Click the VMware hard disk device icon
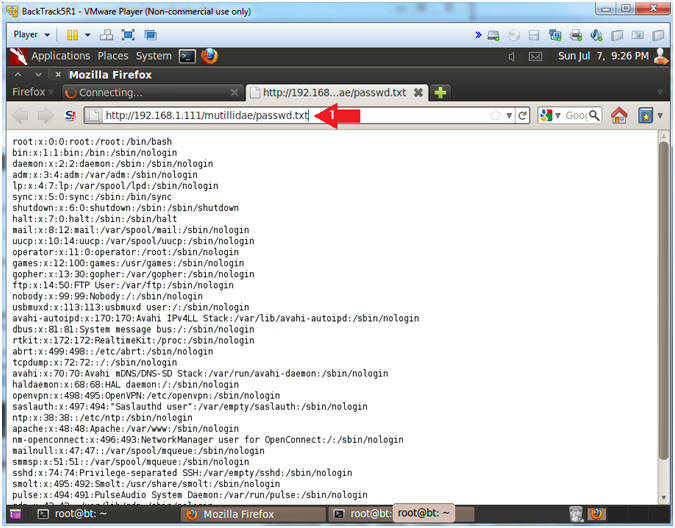Viewport: 675px width, 528px height. [493, 35]
